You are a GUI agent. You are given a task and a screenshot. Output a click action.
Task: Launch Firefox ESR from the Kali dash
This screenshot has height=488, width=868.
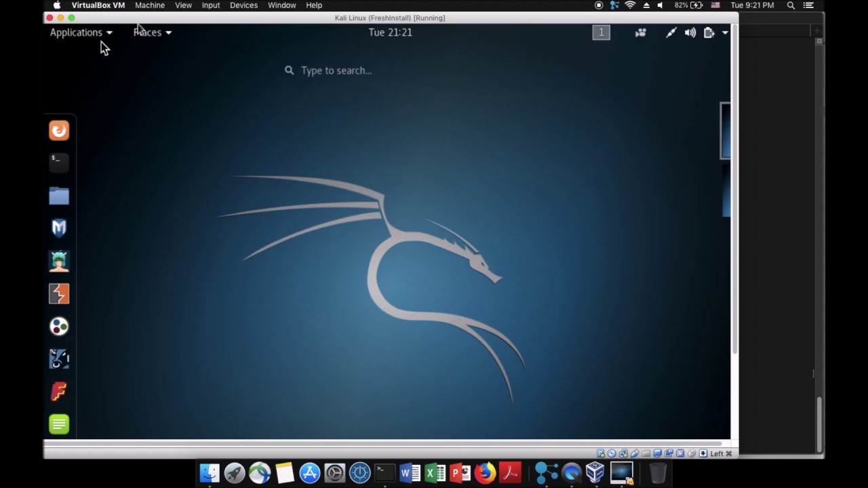(59, 130)
